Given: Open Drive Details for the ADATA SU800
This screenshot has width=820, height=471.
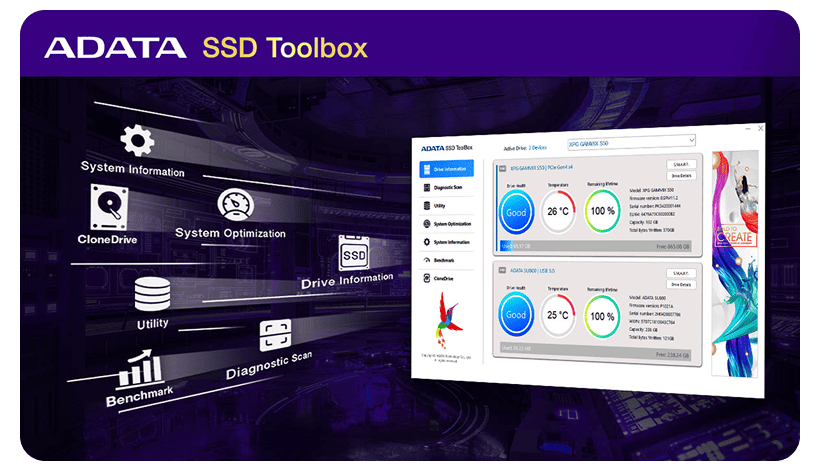Looking at the screenshot, I should [681, 284].
